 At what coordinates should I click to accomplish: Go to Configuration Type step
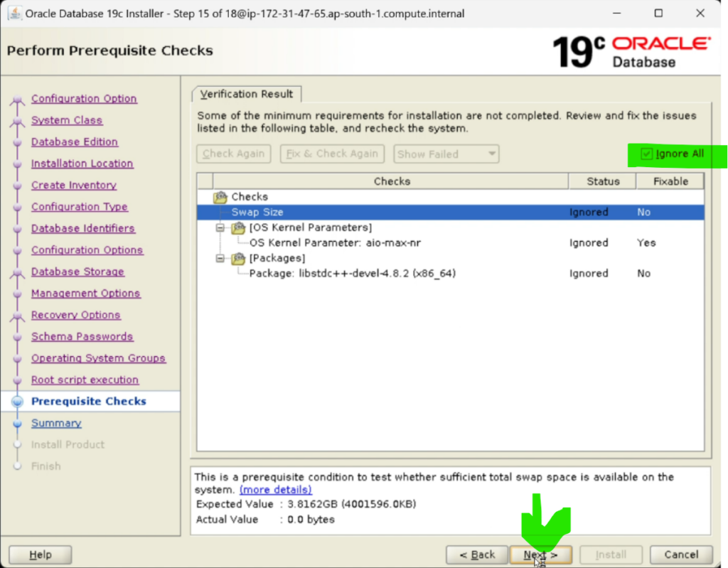pyautogui.click(x=80, y=207)
